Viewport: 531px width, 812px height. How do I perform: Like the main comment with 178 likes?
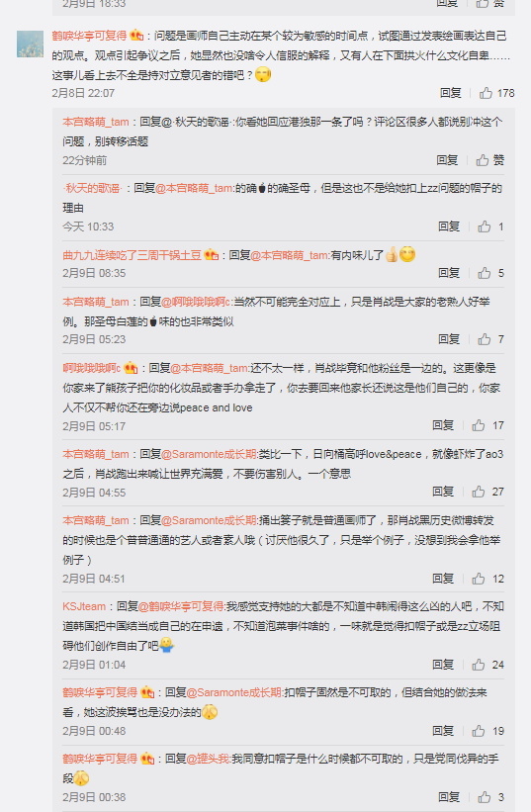pos(496,93)
